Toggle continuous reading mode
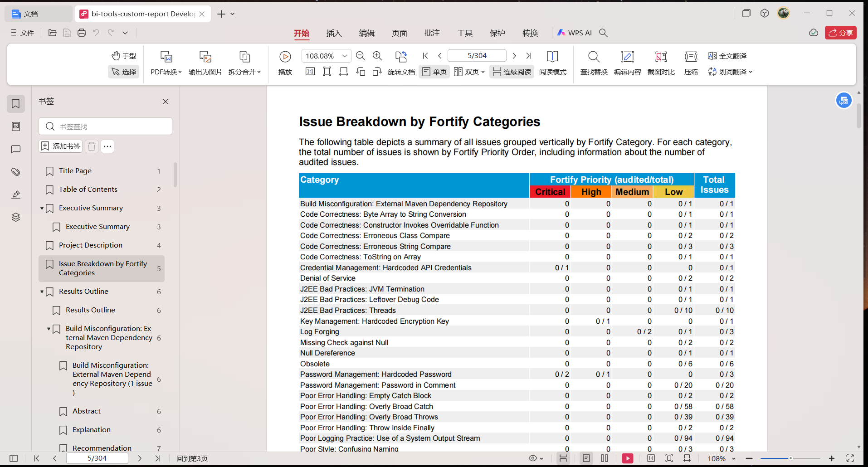This screenshot has height=467, width=868. 512,72
